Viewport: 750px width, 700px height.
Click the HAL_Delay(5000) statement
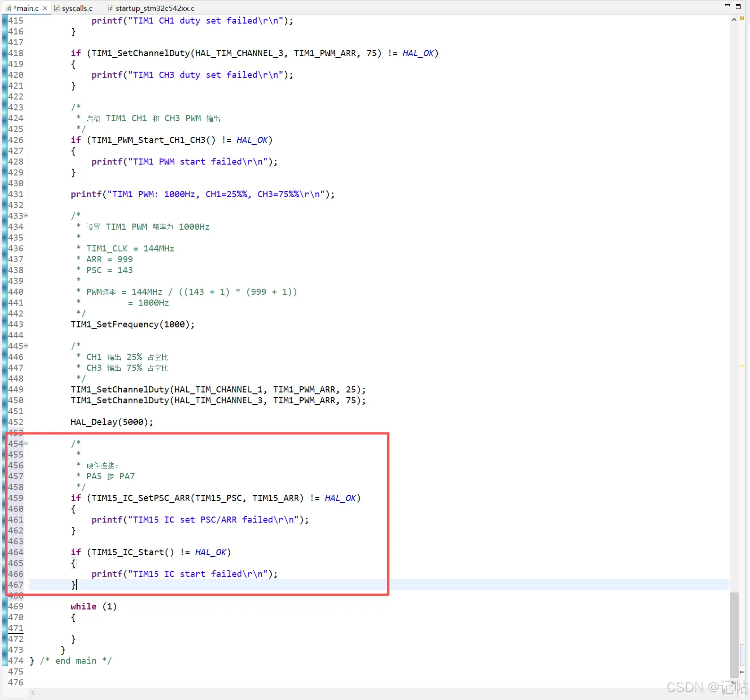pos(112,422)
